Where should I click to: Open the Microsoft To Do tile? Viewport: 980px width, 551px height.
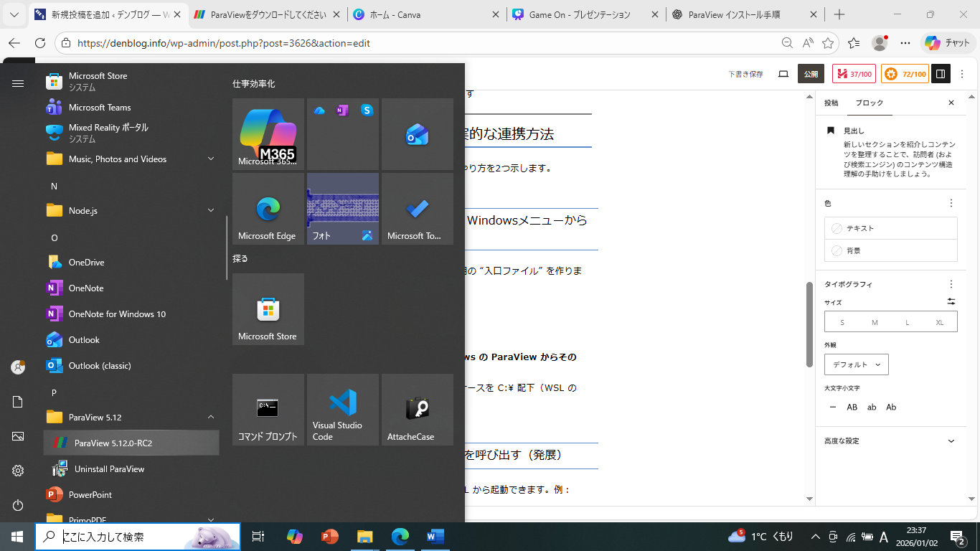coord(418,209)
